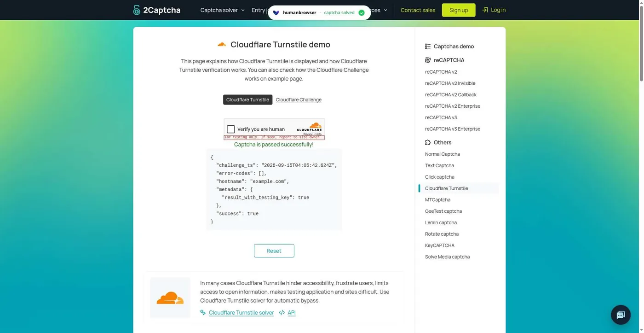Open Lemin captcha demo

tap(441, 223)
